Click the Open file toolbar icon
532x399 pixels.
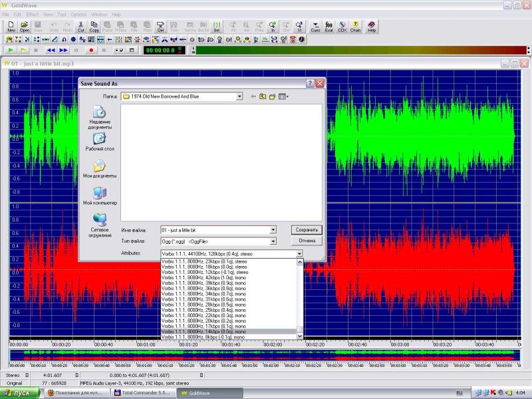click(25, 27)
